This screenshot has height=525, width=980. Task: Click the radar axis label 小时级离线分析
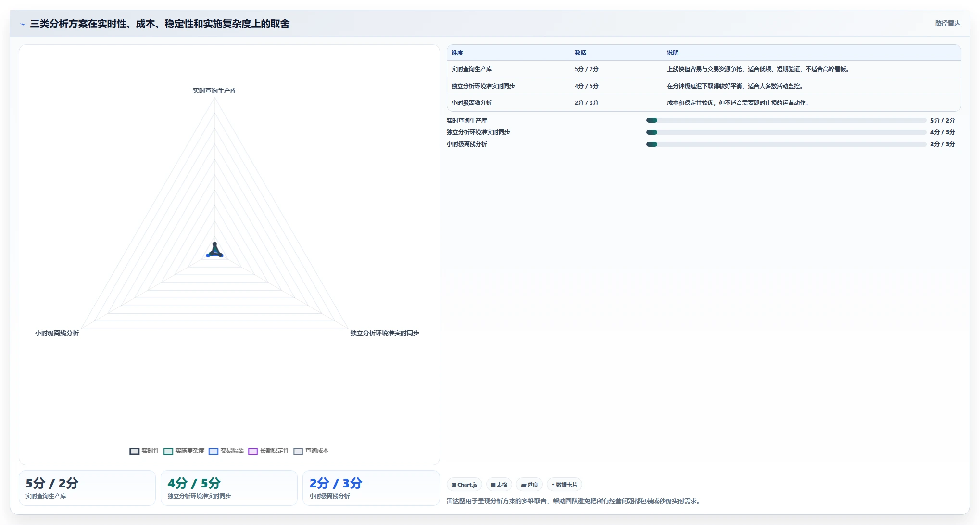pyautogui.click(x=57, y=333)
